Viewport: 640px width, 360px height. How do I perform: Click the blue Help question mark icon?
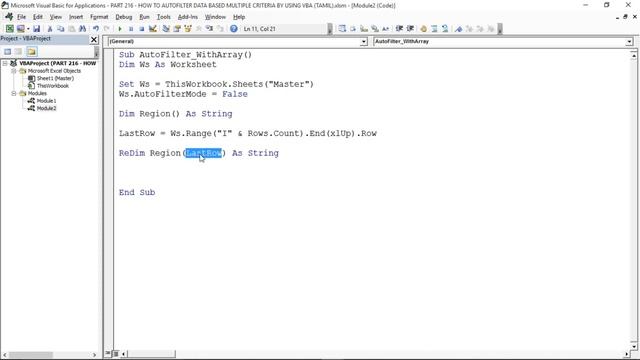(233, 29)
